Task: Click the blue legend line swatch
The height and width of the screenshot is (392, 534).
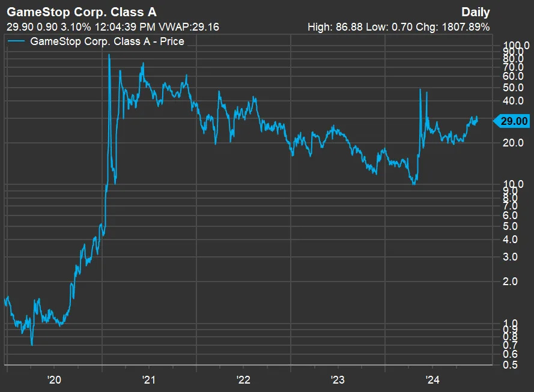Action: coord(16,41)
